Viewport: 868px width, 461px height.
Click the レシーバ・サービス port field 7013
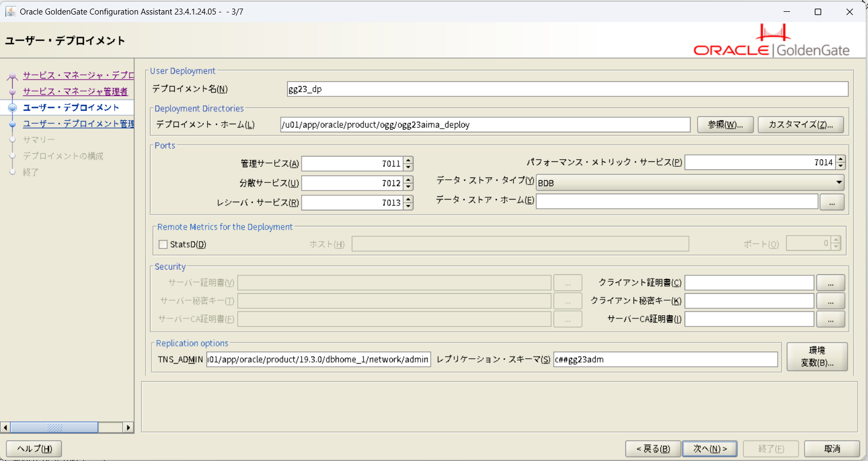pos(352,203)
